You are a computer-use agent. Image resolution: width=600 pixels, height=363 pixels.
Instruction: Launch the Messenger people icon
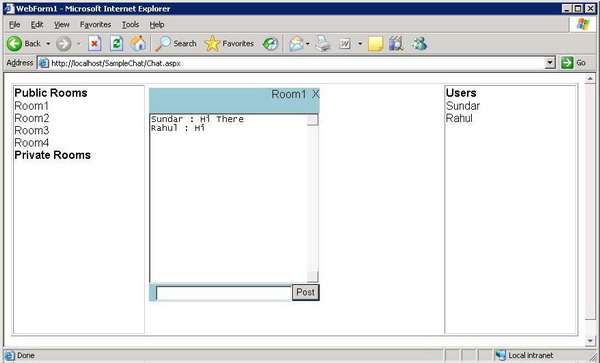pyautogui.click(x=420, y=44)
